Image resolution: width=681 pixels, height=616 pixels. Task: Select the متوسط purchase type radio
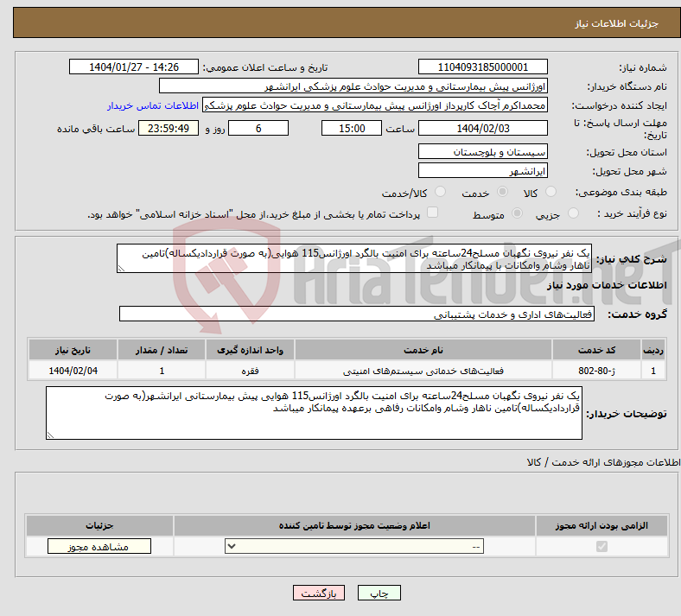[517, 213]
